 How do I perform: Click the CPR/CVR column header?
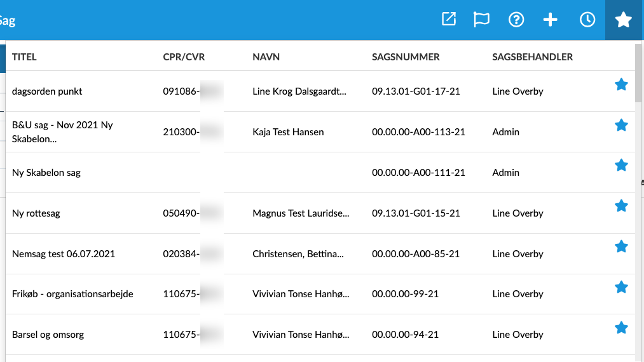coord(184,57)
